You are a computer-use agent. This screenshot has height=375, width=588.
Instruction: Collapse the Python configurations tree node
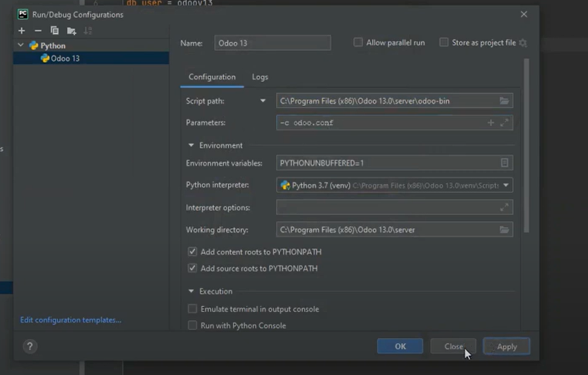pyautogui.click(x=20, y=45)
